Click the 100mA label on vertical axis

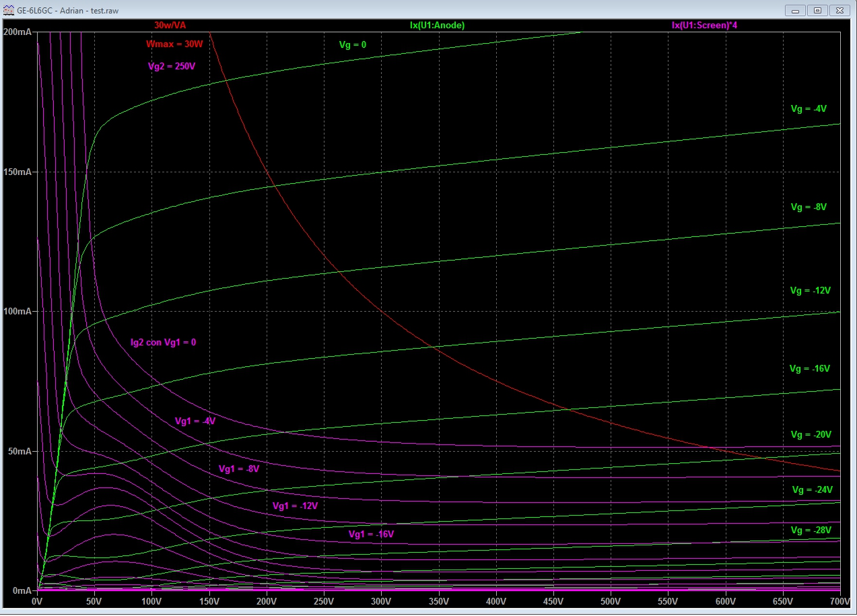click(x=17, y=312)
